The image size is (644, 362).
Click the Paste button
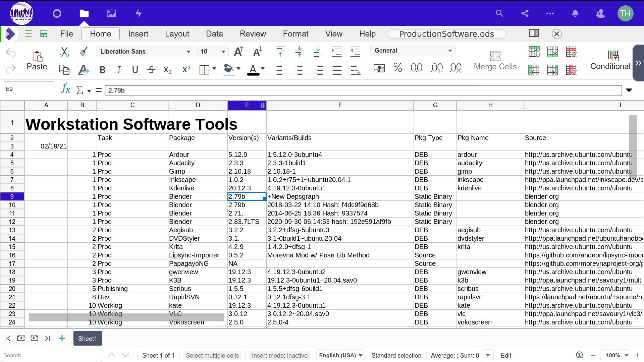pyautogui.click(x=37, y=60)
